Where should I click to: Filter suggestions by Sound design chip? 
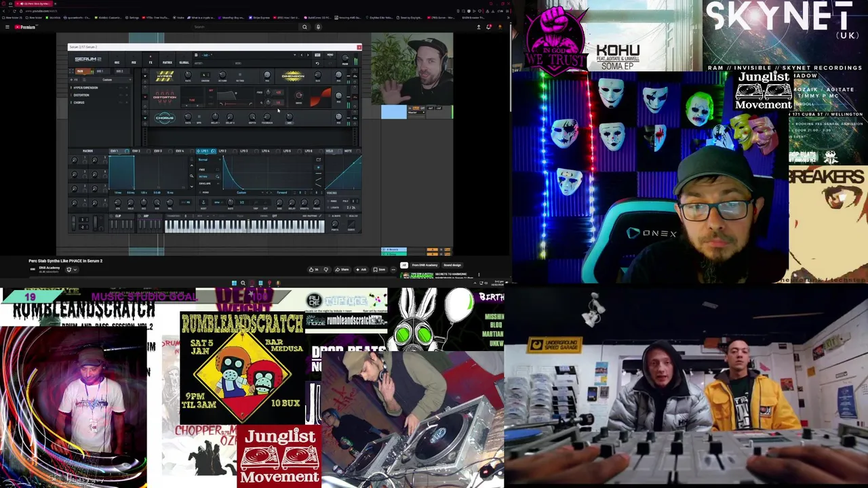pyautogui.click(x=452, y=265)
